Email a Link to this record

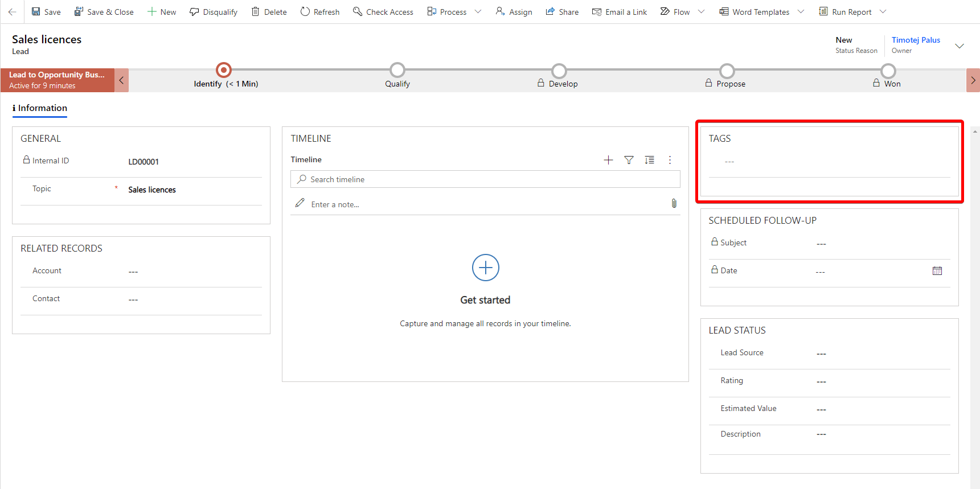pos(620,11)
